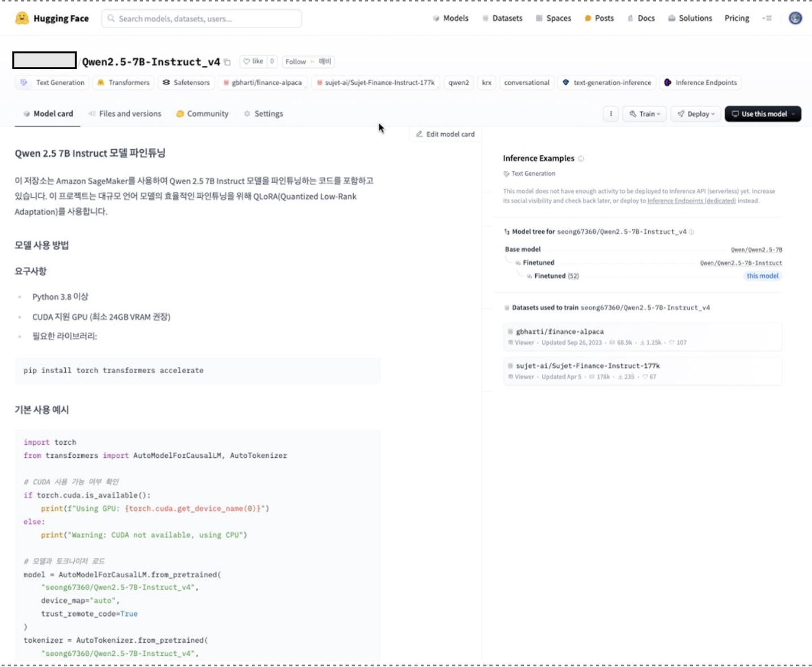The height and width of the screenshot is (667, 812).
Task: Click the 'import torch' code line
Action: (x=50, y=442)
